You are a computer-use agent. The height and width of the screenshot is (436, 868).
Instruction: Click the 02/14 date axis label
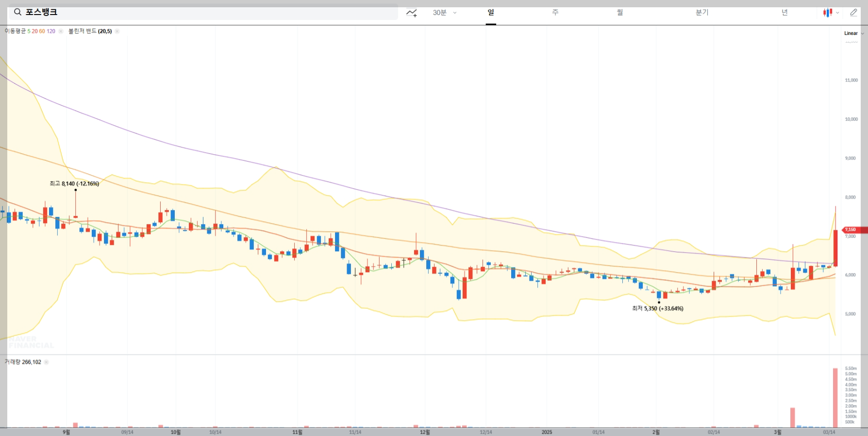[714, 432]
